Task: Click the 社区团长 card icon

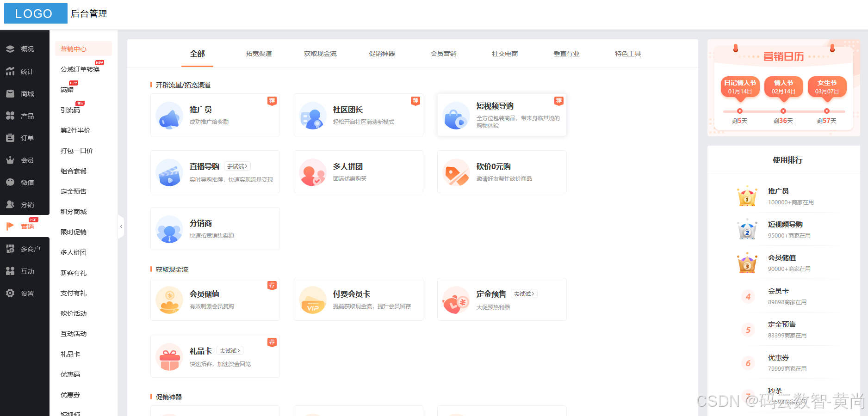Action: [313, 116]
